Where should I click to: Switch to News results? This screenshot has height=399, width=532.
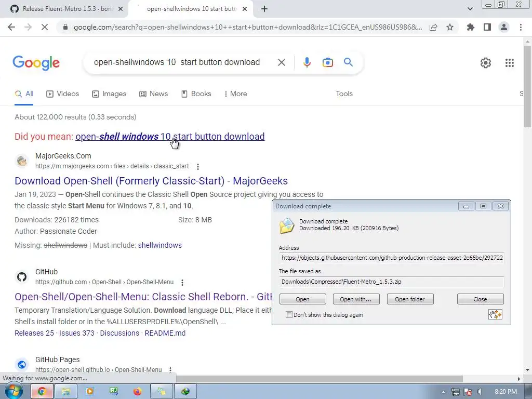coord(154,94)
